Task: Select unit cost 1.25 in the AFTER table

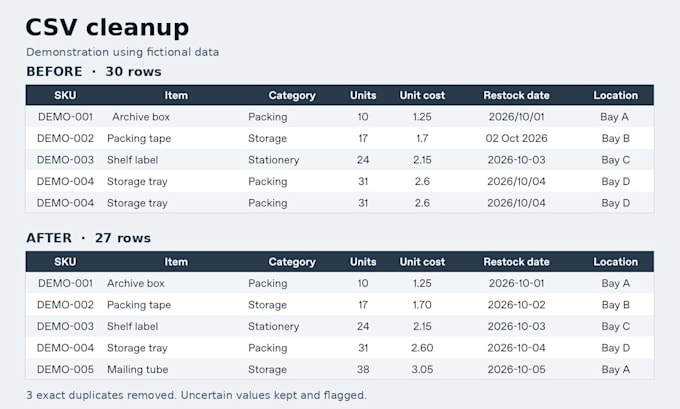Action: pos(422,283)
